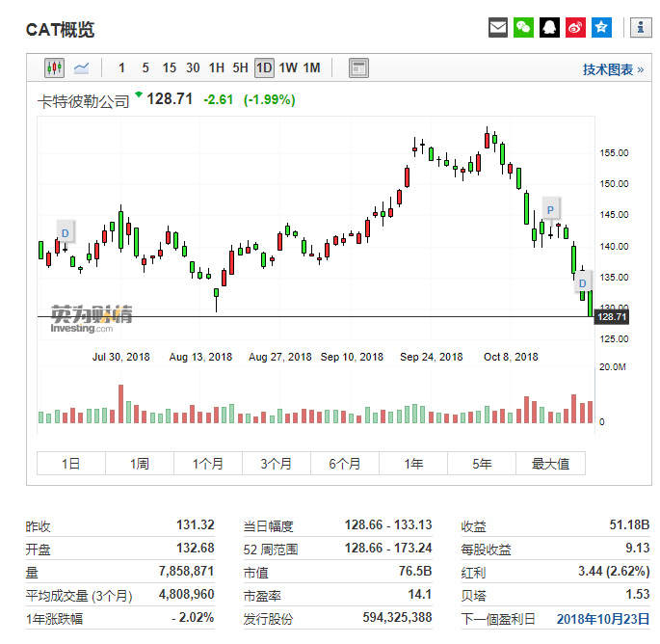This screenshot has width=660, height=644.
Task: Share to Qzone star icon
Action: coord(601,27)
